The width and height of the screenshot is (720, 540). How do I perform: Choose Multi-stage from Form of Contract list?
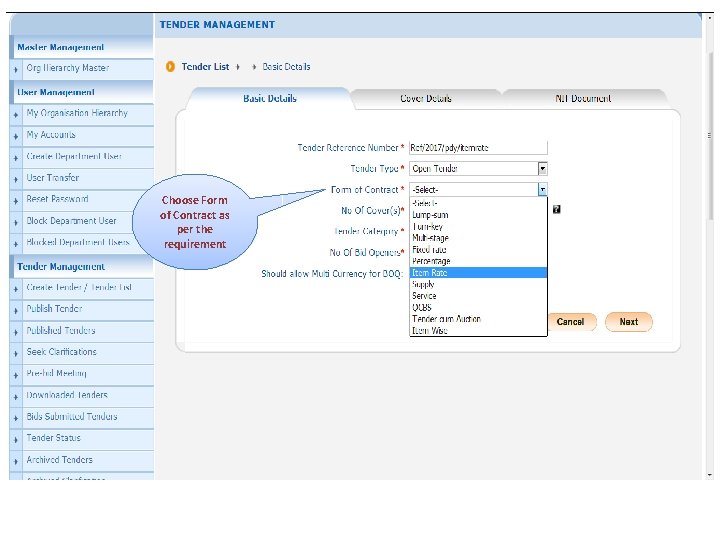(478, 238)
